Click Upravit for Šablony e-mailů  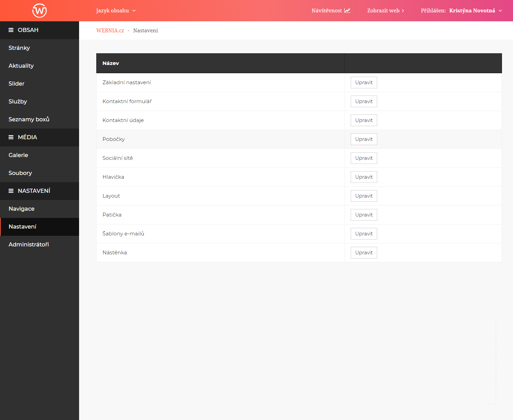pyautogui.click(x=364, y=234)
